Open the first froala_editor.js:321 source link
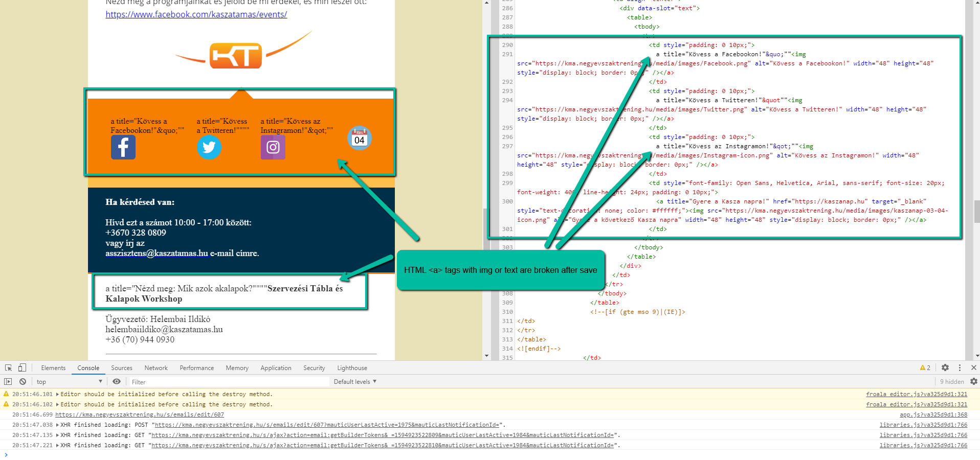Image resolution: width=980 pixels, height=460 pixels. pos(917,394)
